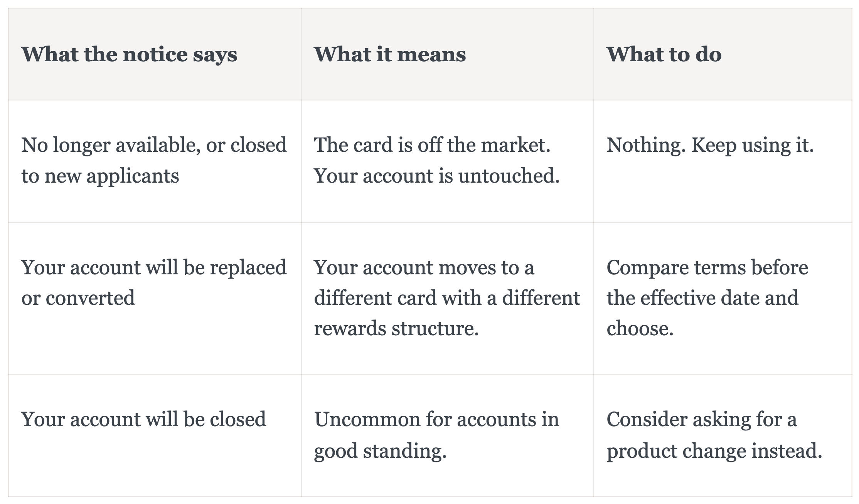This screenshot has width=859, height=504.
Task: Click the words 'rewards structure.'
Action: pos(396,329)
